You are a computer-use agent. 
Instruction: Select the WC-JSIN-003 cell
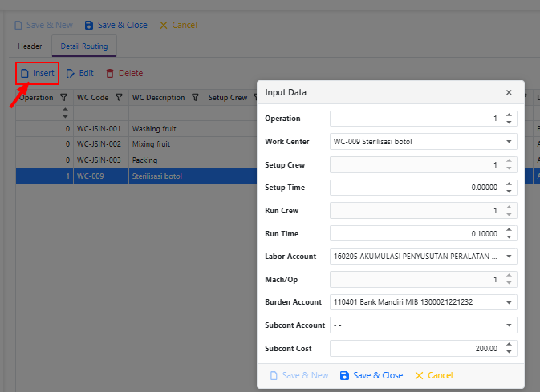[x=100, y=160]
